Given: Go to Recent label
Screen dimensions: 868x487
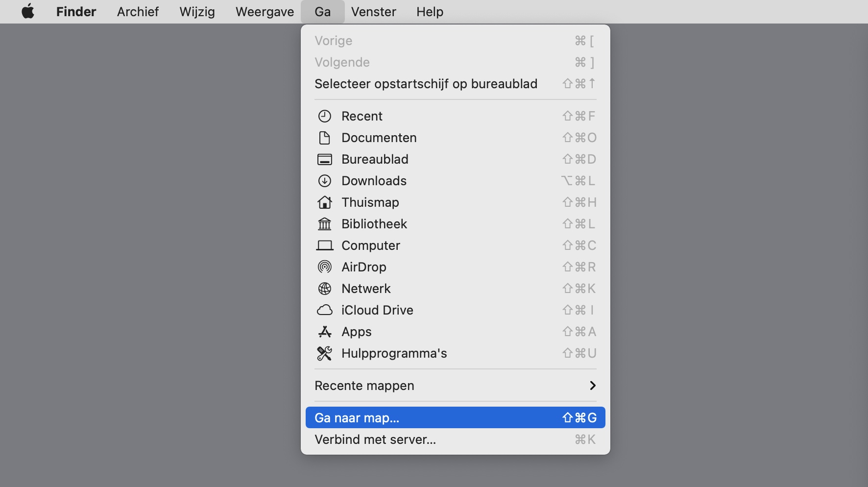Looking at the screenshot, I should pos(362,116).
